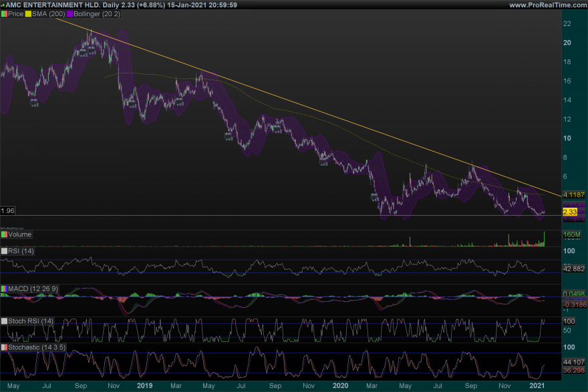Open the www.ProRealTime.com link
Screen dimensions: 588x392
[x=548, y=5]
